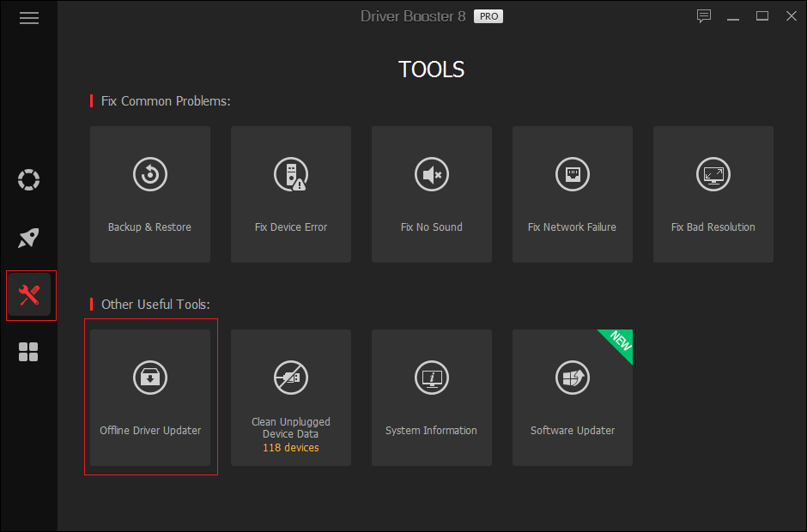Open the Fix Bad Resolution tool
This screenshot has width=807, height=532.
713,194
